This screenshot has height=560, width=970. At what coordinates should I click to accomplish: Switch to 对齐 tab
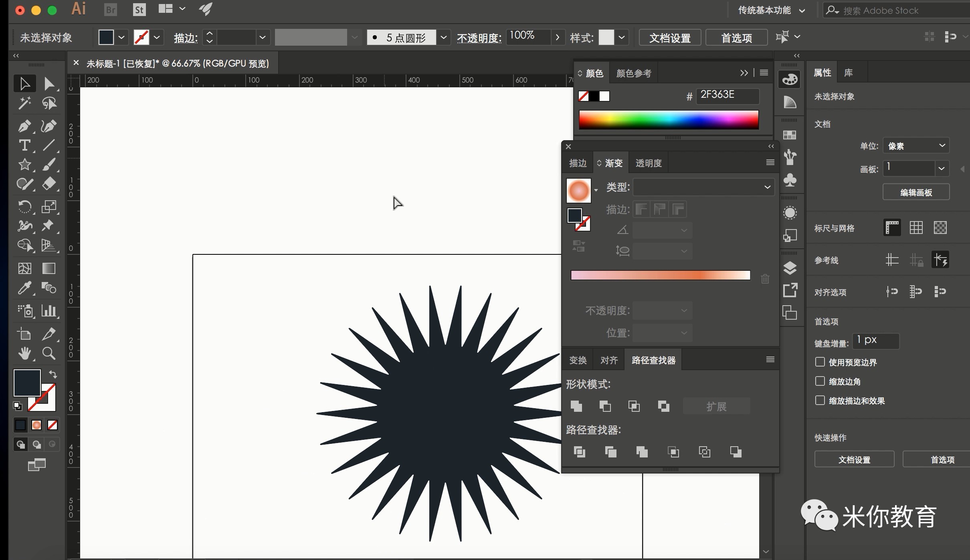pos(609,360)
